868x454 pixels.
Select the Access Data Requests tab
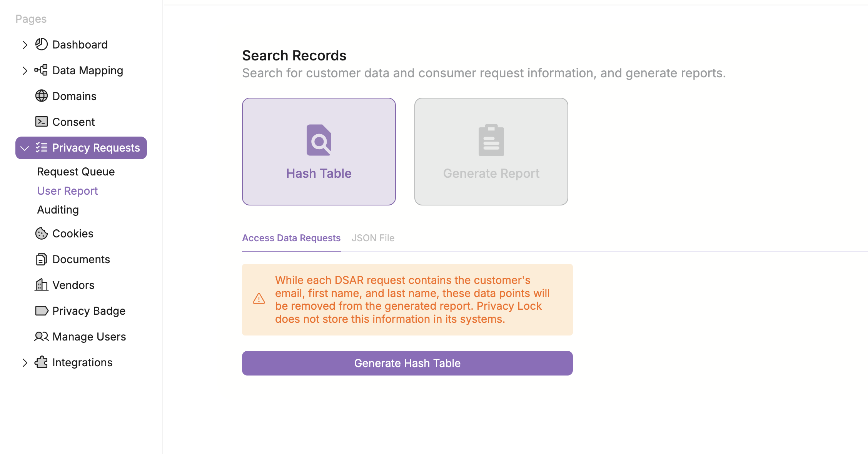coord(291,238)
